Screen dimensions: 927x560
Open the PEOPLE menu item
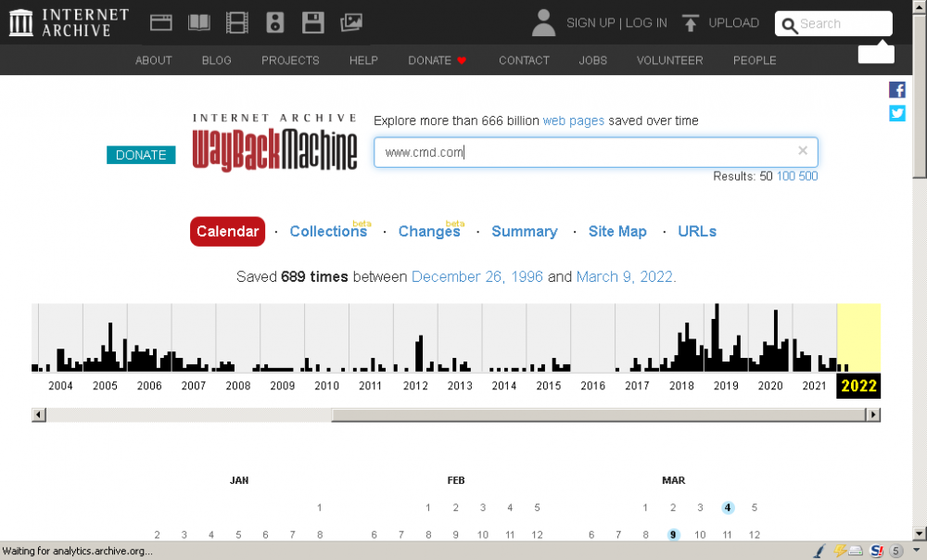tap(755, 60)
